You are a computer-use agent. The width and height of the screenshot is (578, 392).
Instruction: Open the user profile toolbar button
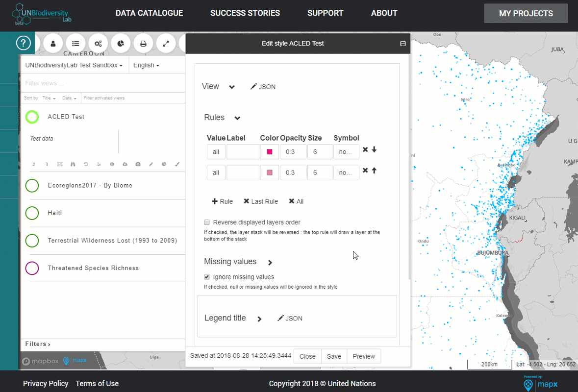53,44
